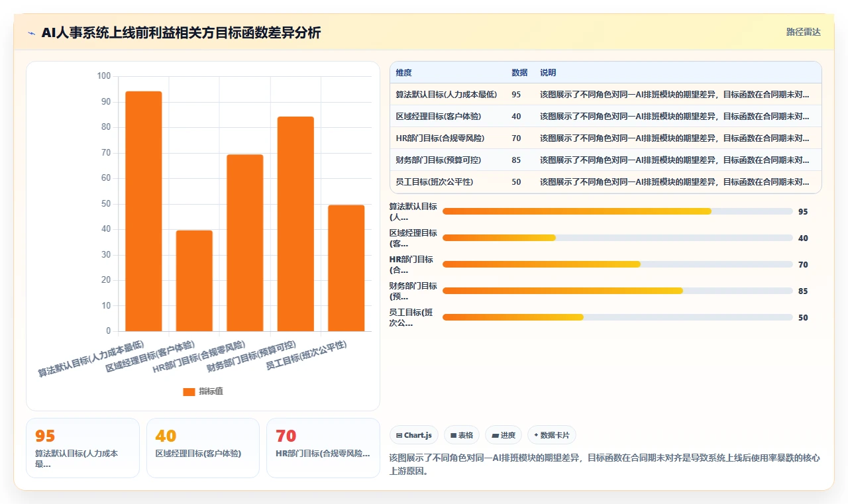Select the tallest bar for 算法默认目标
The width and height of the screenshot is (848, 504).
pyautogui.click(x=144, y=211)
